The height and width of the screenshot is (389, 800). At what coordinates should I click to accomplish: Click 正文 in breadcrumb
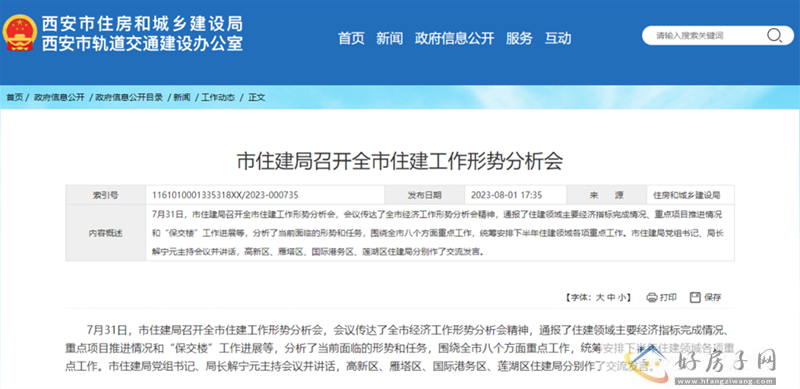pos(257,98)
